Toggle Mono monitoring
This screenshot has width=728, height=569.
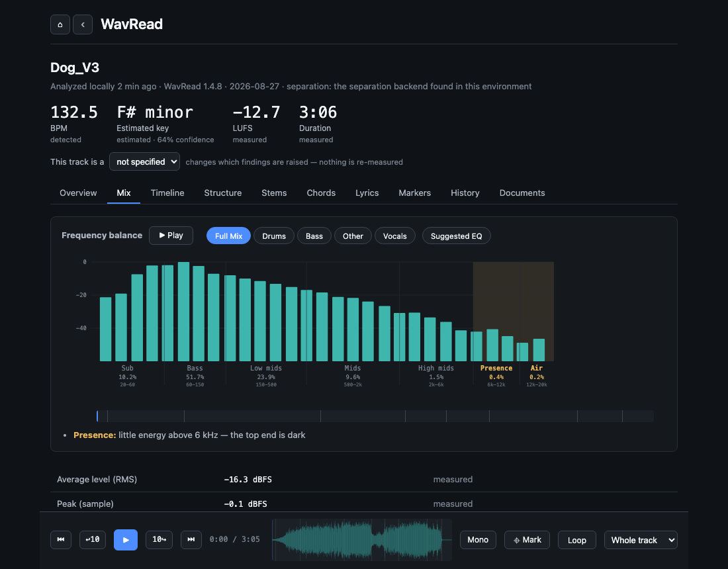pos(478,541)
